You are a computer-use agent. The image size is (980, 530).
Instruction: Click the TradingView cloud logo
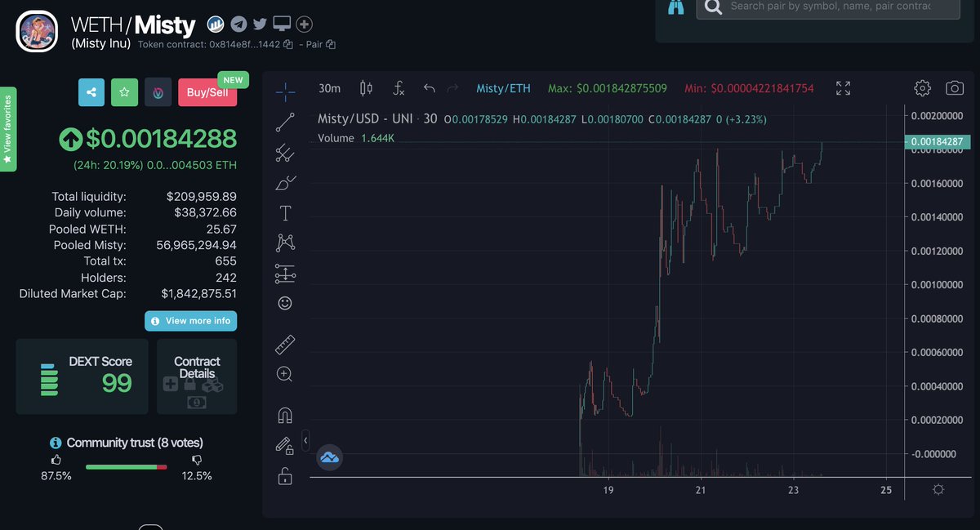click(x=329, y=458)
